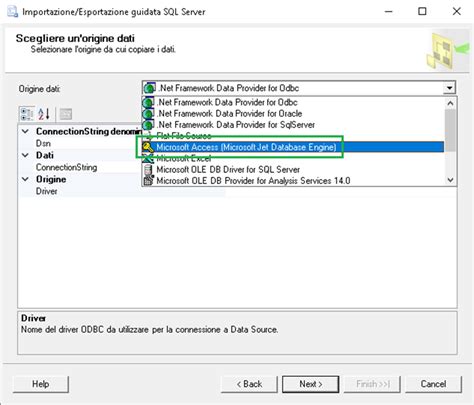Click the Microsoft Access key icon
The width and height of the screenshot is (474, 405).
[x=148, y=147]
